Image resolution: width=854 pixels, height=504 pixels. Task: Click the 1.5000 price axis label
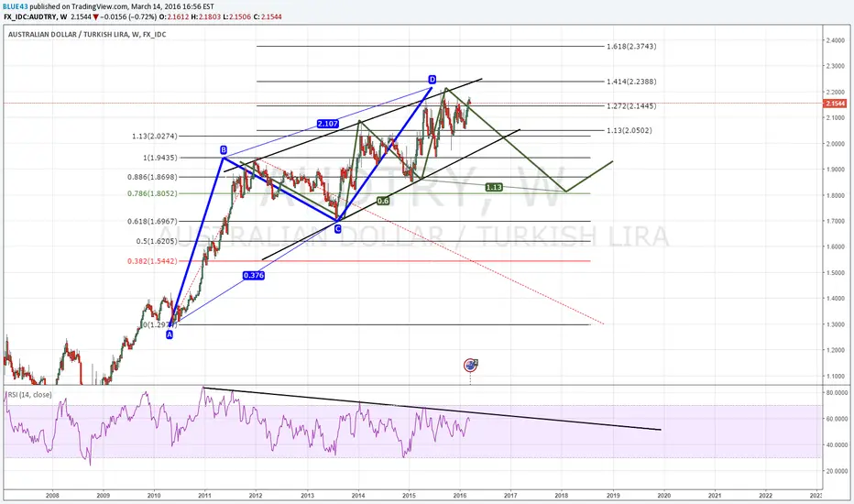pyautogui.click(x=835, y=272)
